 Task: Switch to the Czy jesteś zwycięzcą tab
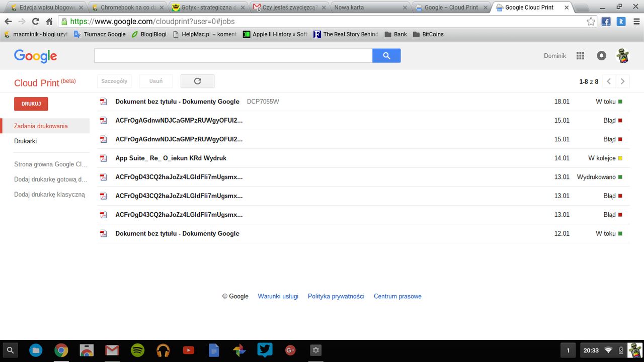pos(289,8)
